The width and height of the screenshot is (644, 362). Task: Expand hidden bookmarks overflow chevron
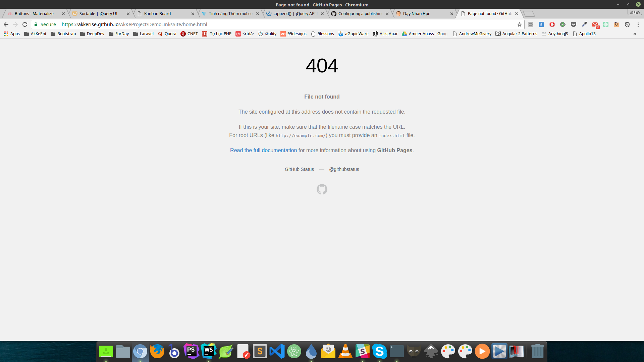tap(635, 34)
